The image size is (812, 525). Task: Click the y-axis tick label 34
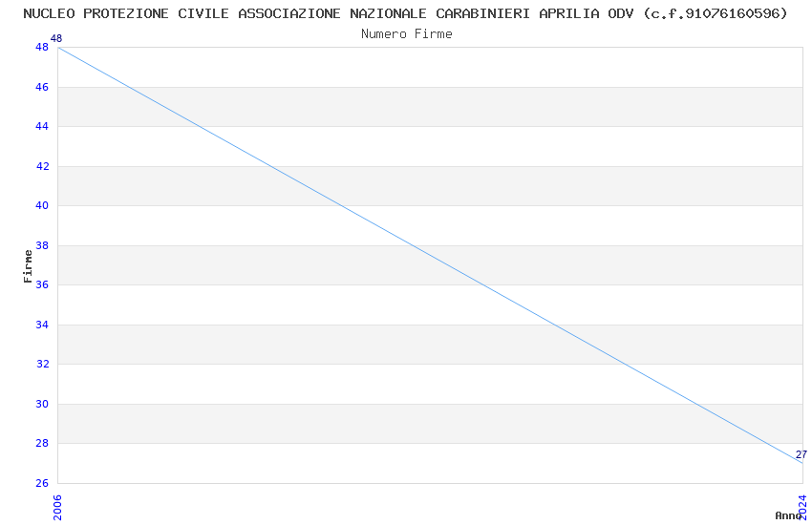(42, 325)
